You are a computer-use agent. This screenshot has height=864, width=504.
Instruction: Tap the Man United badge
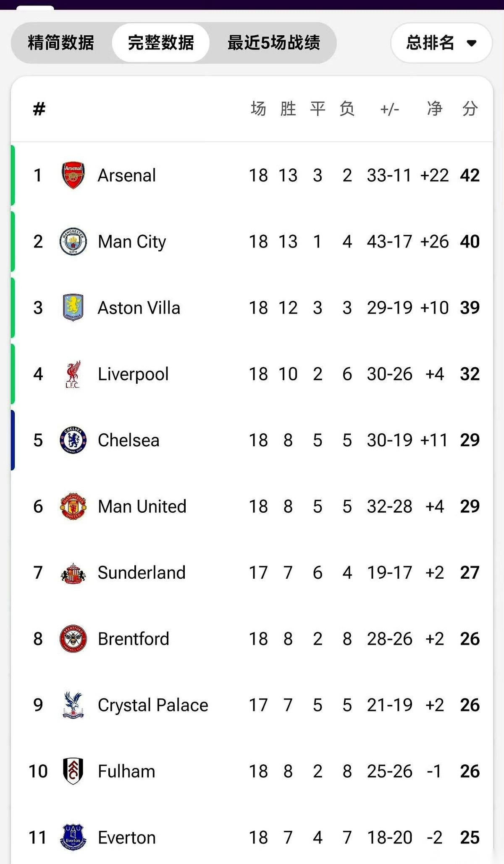pos(73,506)
